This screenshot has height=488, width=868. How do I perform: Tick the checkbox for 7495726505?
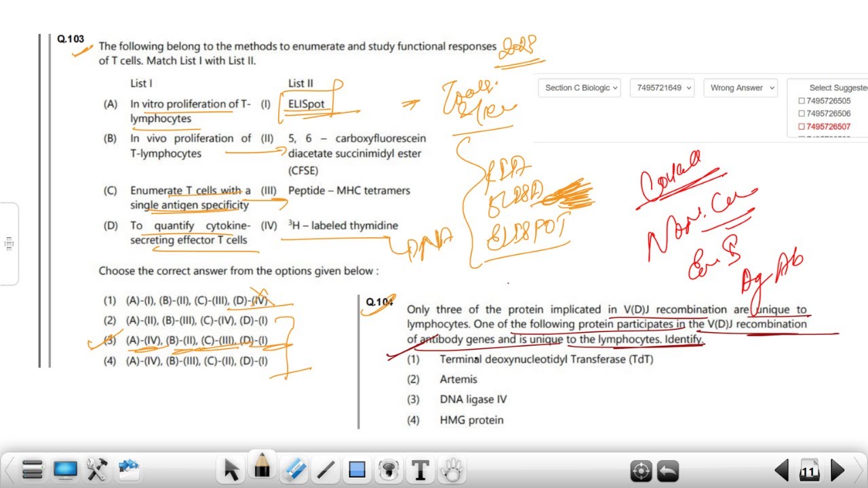click(802, 101)
